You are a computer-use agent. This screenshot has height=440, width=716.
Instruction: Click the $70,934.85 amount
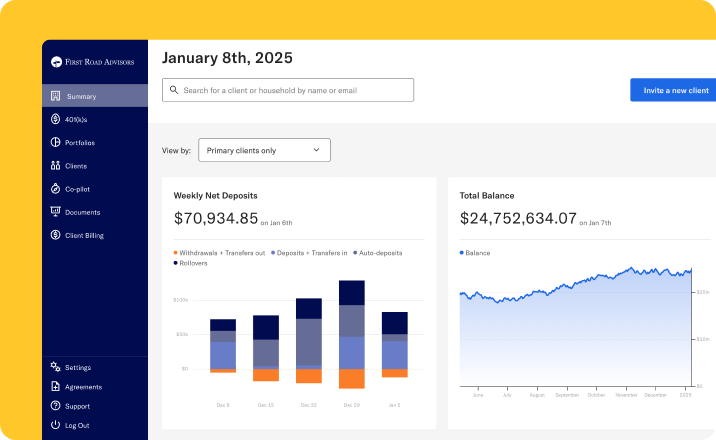click(x=216, y=218)
